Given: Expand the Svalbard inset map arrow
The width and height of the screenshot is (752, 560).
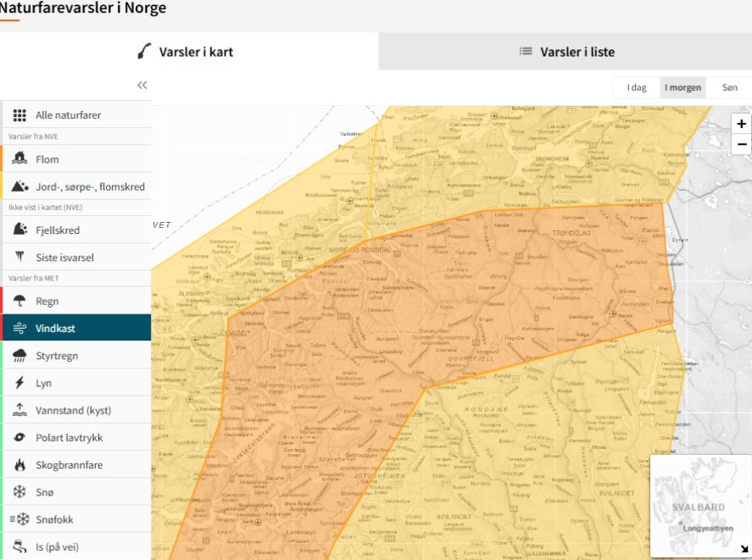Looking at the screenshot, I should [744, 549].
